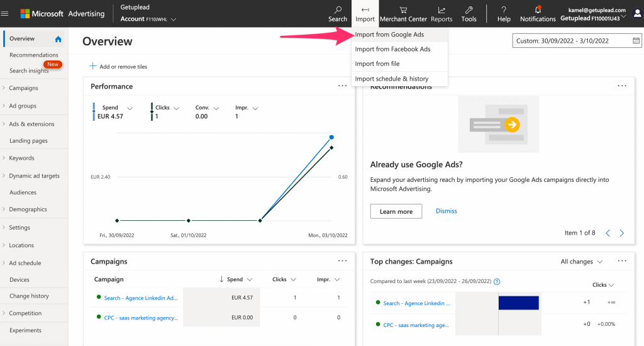Screen dimensions: 644x346
Task: Click the user profile avatar icon
Action: (x=637, y=14)
